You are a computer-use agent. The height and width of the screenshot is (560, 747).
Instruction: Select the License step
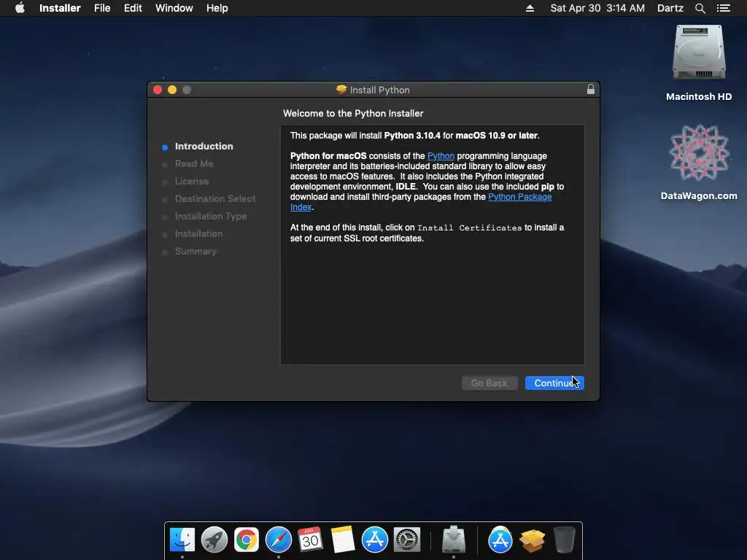[x=192, y=182]
